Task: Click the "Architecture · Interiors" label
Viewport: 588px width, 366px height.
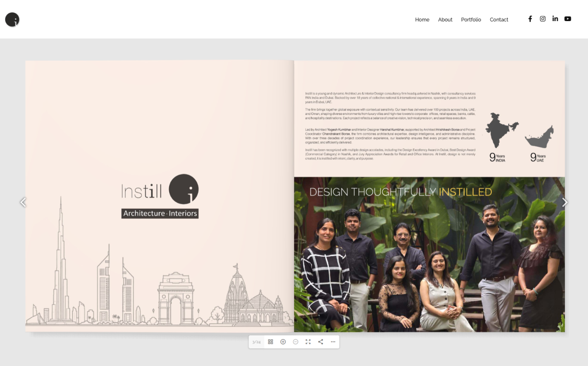Action: pyautogui.click(x=160, y=213)
